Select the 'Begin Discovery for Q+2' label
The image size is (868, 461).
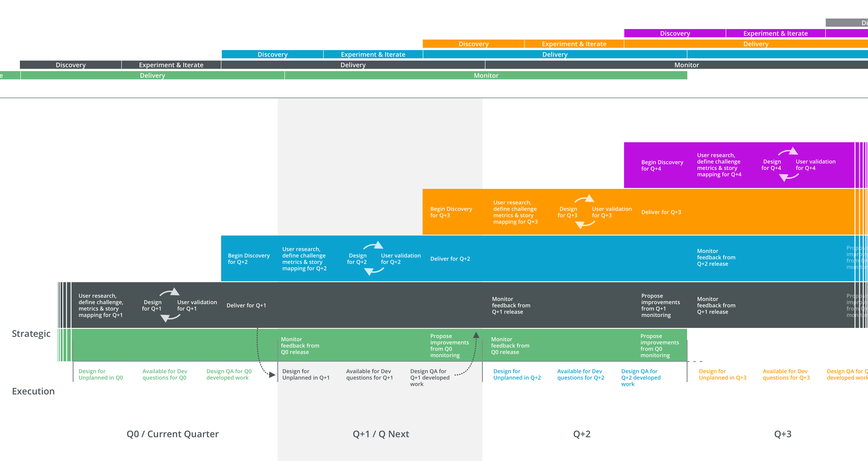[x=249, y=259]
